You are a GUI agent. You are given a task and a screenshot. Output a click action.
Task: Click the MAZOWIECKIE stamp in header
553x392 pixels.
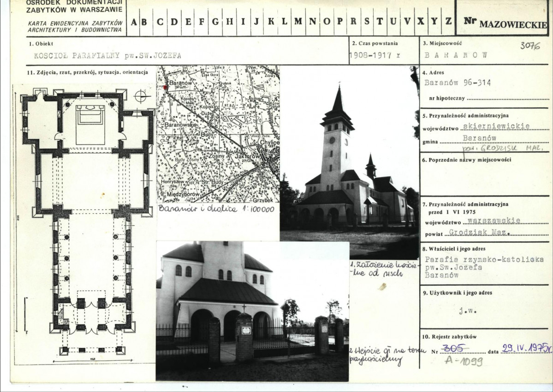click(x=513, y=25)
